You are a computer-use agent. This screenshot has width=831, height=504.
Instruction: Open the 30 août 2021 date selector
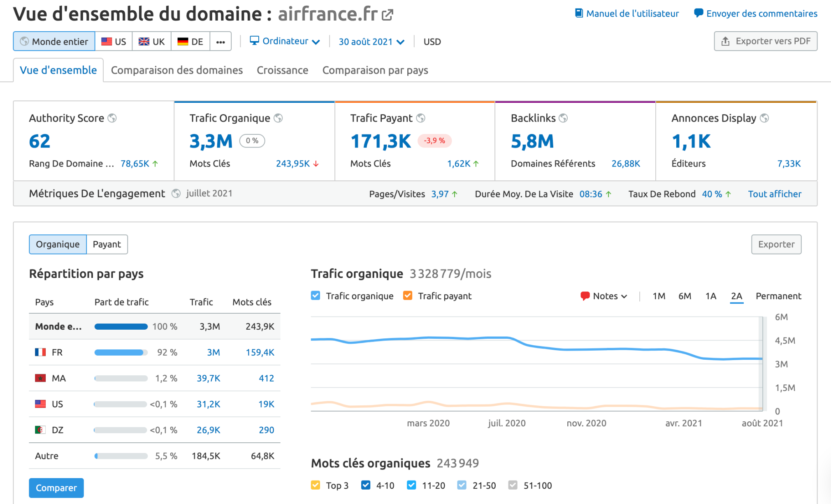tap(369, 41)
